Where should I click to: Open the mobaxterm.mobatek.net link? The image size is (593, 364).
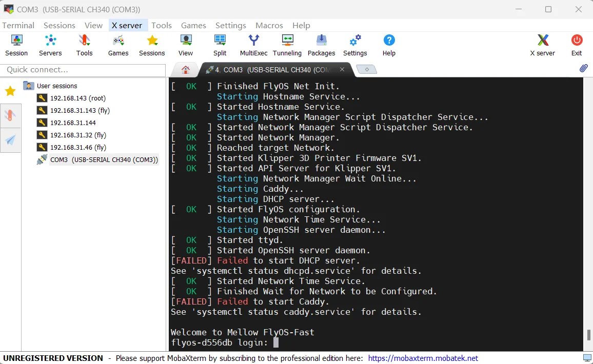click(423, 358)
